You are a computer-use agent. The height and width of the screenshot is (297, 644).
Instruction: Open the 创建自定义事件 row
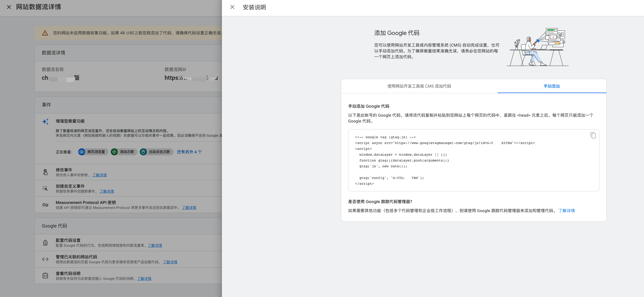pos(128,188)
